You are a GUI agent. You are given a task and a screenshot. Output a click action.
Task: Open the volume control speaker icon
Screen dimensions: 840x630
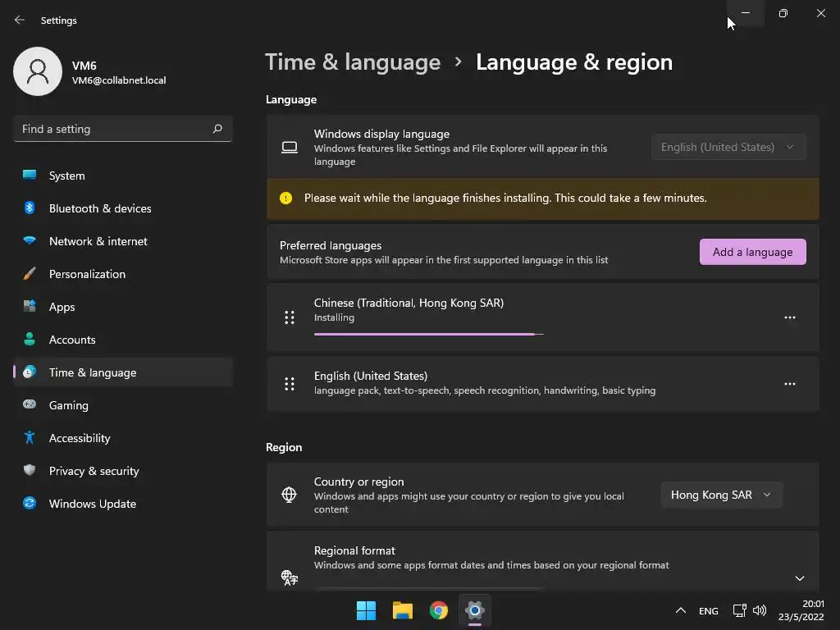[759, 610]
